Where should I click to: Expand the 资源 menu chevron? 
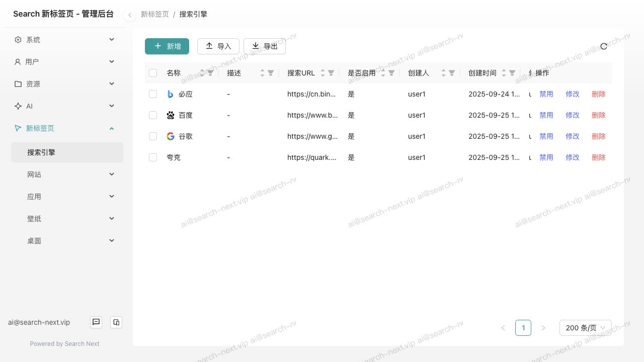112,83
